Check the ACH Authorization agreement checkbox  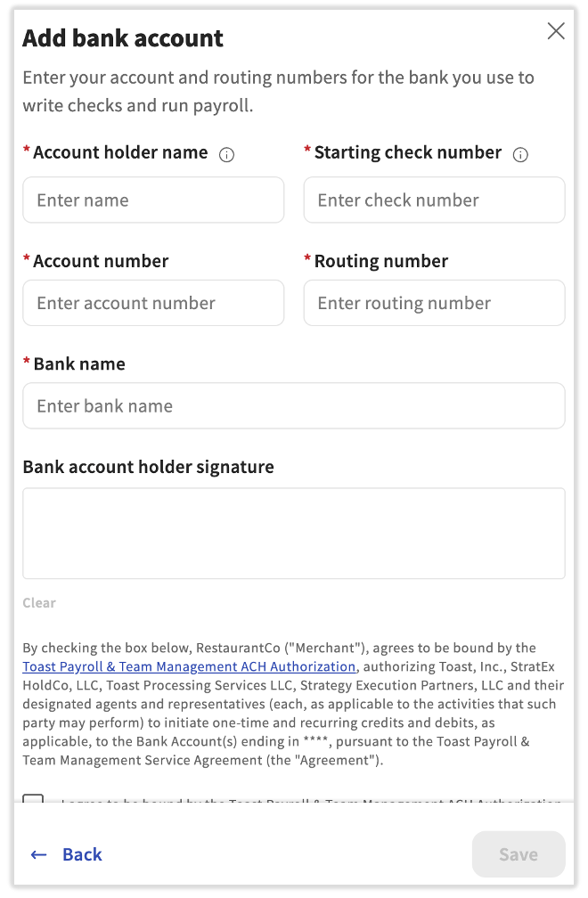pyautogui.click(x=33, y=799)
